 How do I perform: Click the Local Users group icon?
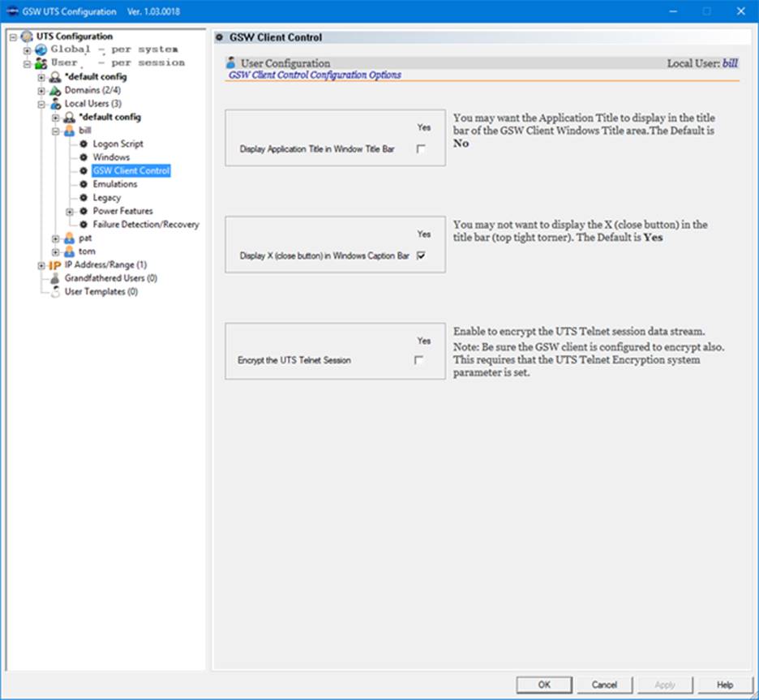[x=55, y=104]
